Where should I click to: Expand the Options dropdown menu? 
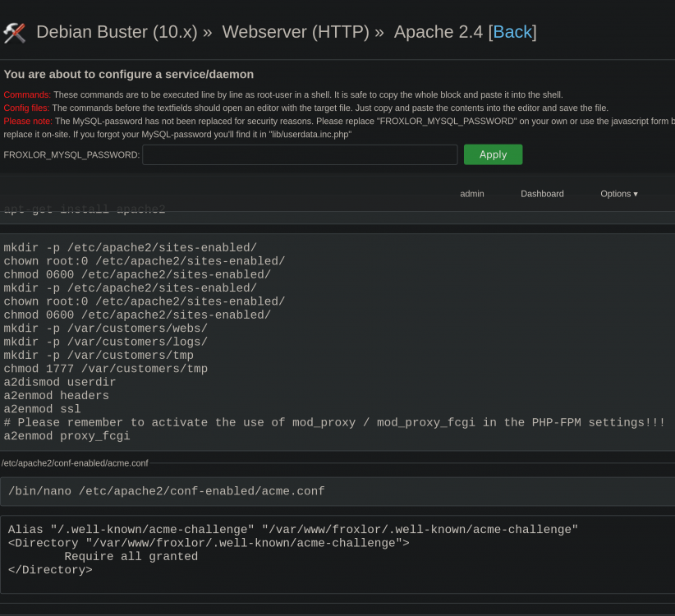pyautogui.click(x=618, y=194)
